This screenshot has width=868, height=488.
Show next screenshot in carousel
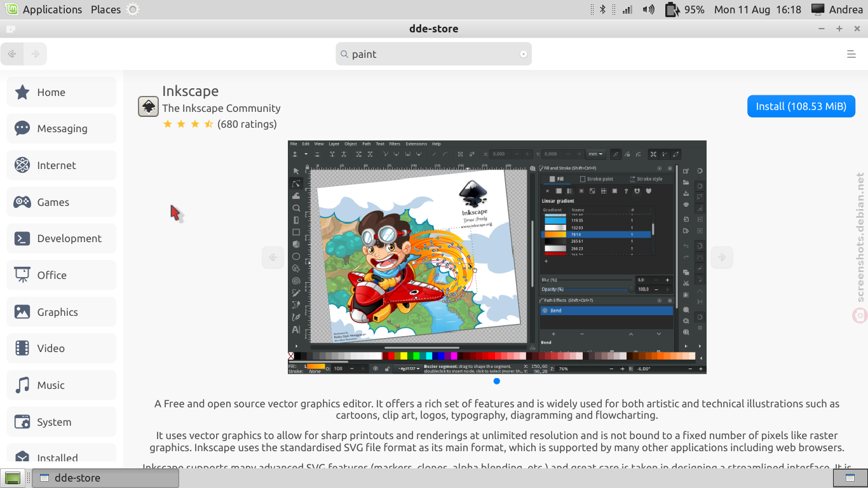coord(722,257)
